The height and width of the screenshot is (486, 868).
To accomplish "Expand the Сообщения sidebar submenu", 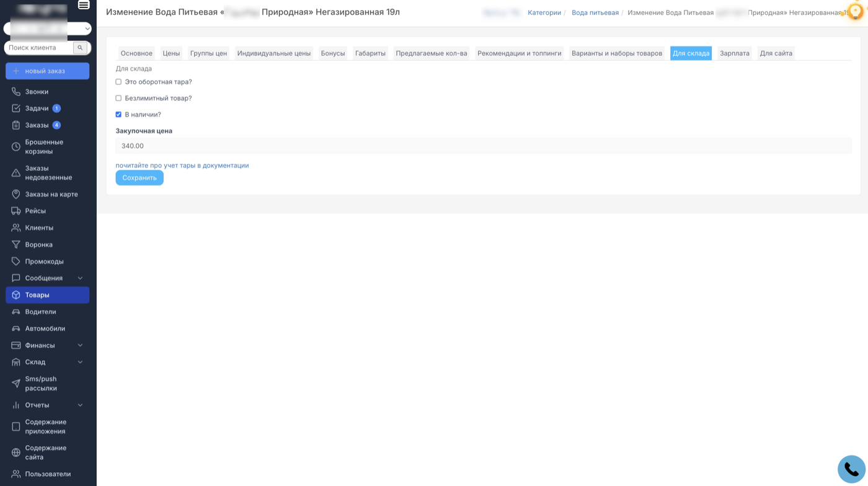I will (x=80, y=278).
